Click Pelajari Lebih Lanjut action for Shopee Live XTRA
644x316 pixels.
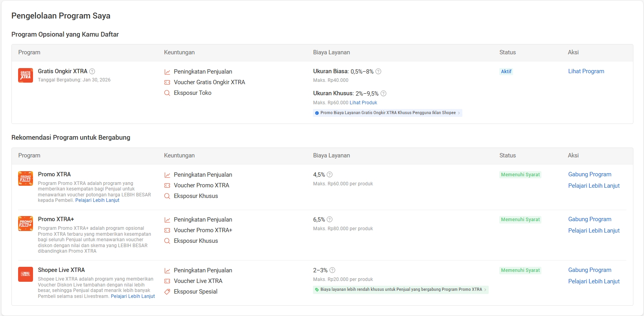coord(594,281)
